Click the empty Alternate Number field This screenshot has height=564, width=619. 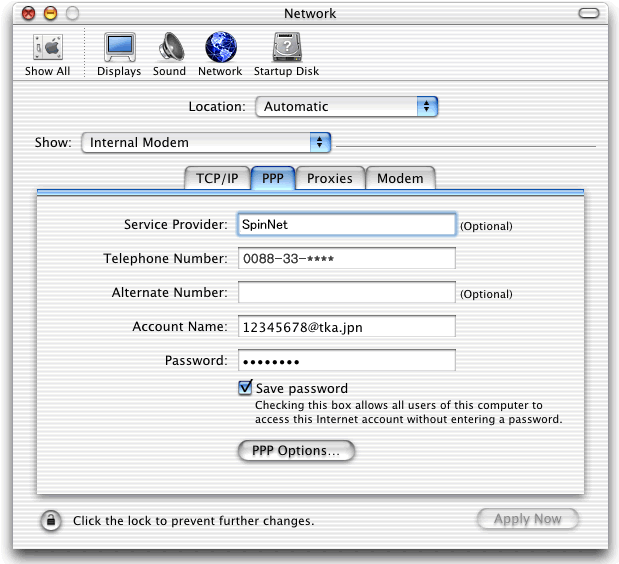pos(347,292)
